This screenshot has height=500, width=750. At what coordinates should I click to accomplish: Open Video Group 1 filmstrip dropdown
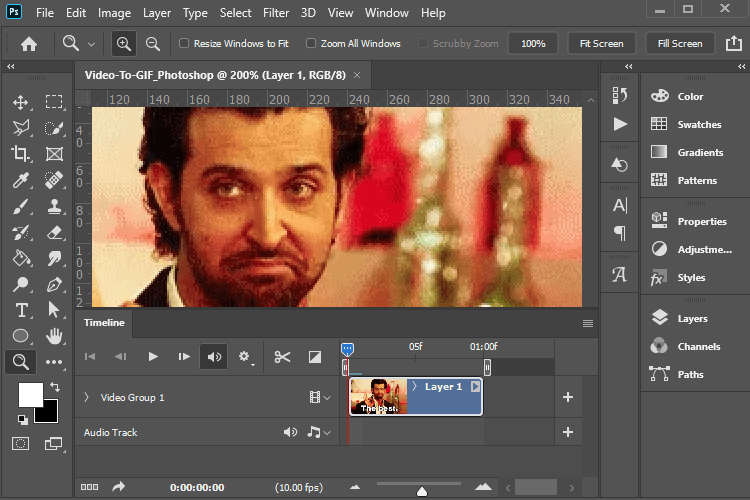[320, 397]
